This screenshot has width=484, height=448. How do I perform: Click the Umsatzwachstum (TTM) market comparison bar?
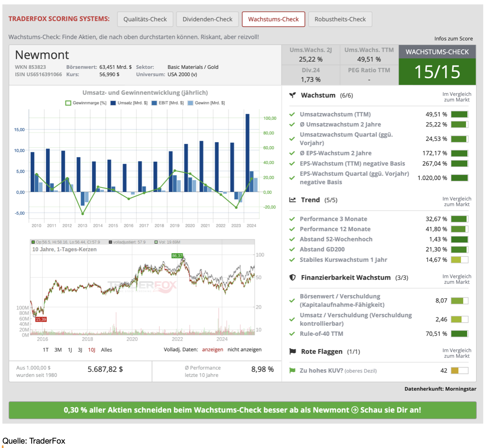click(x=460, y=114)
